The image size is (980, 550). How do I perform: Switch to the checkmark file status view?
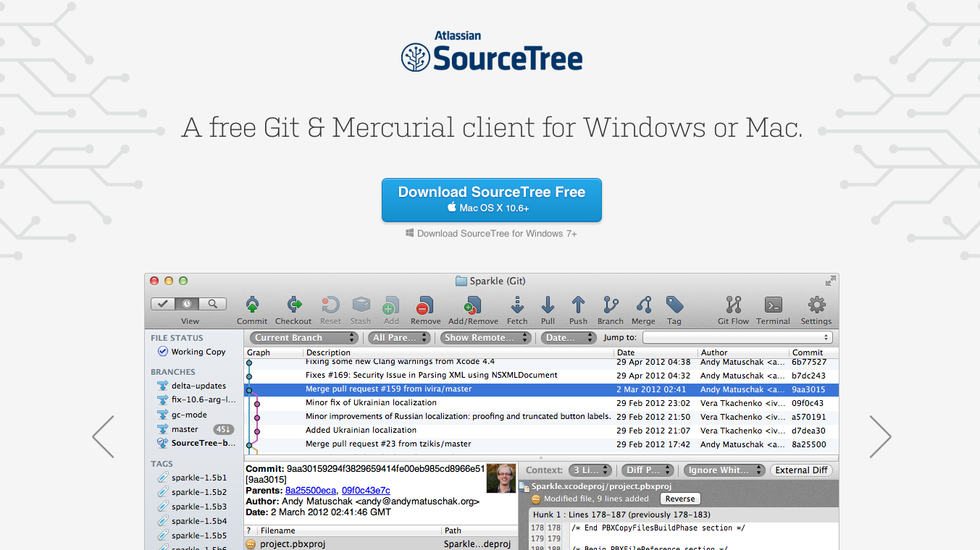click(x=163, y=304)
